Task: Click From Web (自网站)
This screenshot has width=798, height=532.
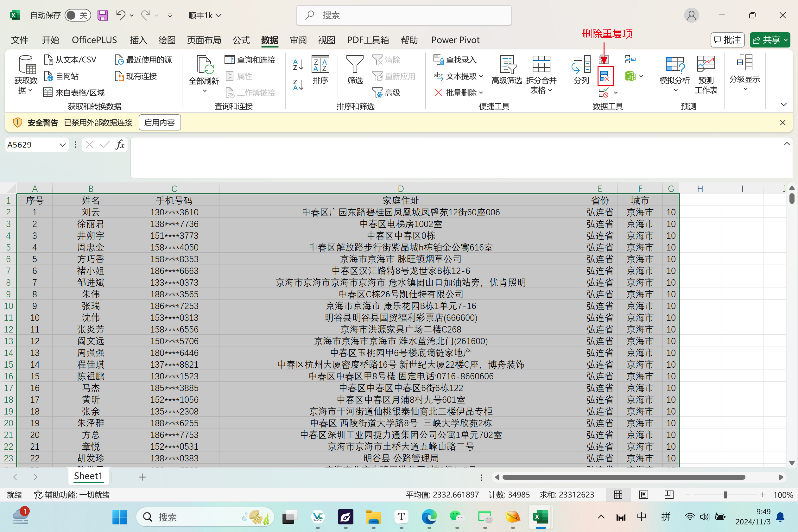Action: (x=61, y=76)
